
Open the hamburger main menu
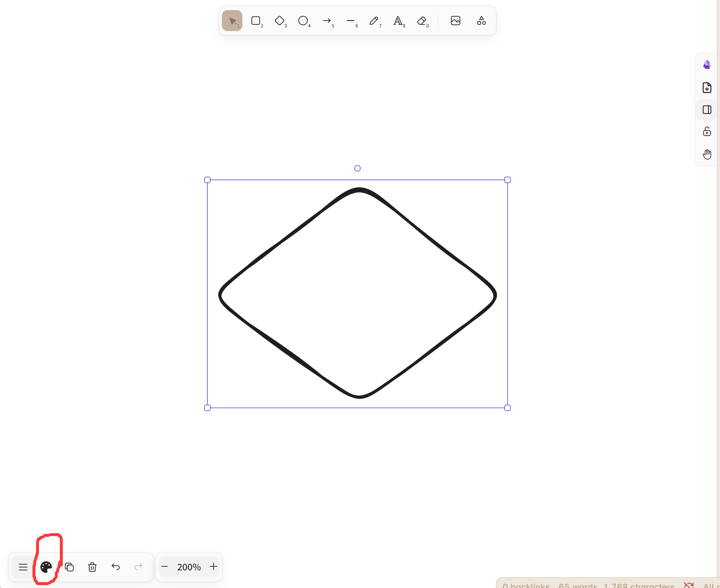pyautogui.click(x=23, y=567)
